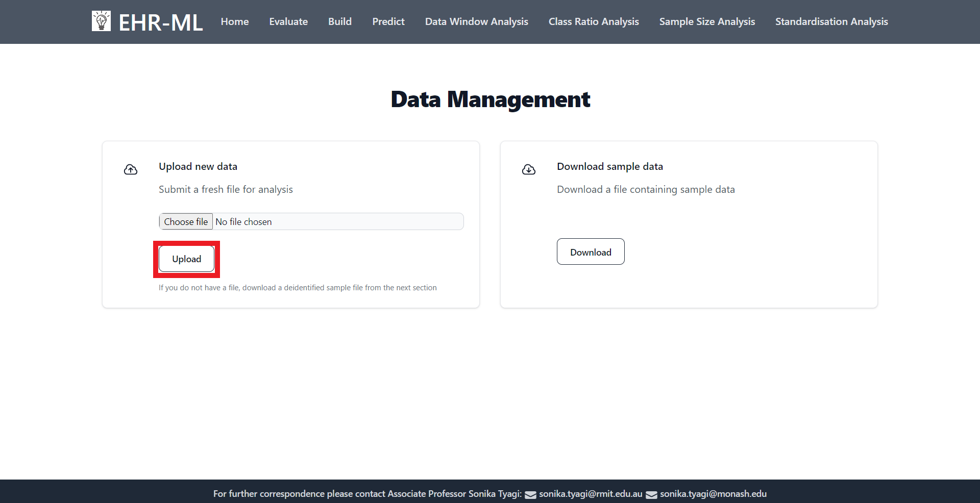980x503 pixels.
Task: Click the 'Data Management' page heading
Action: (x=491, y=99)
